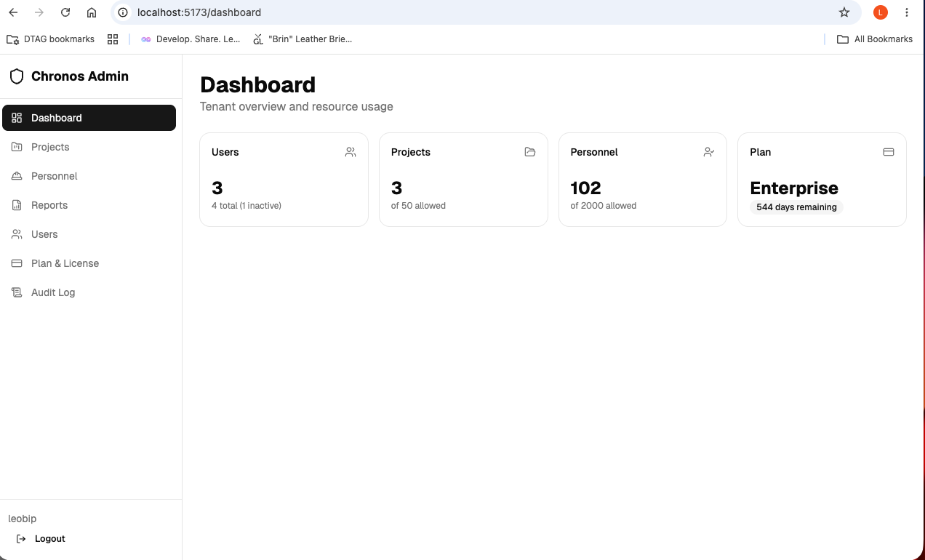This screenshot has width=925, height=560.
Task: Click the Audit Log scroll icon in sidebar
Action: click(x=17, y=292)
